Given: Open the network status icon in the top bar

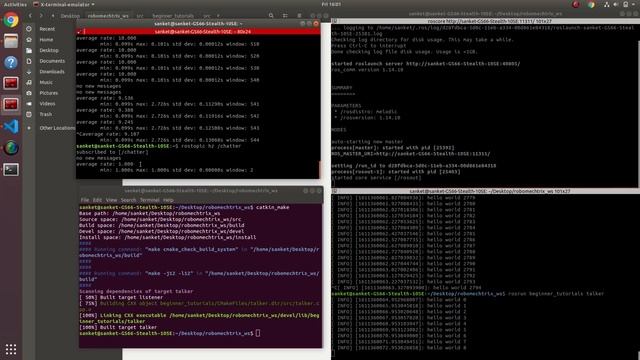Looking at the screenshot, I should [x=607, y=4].
